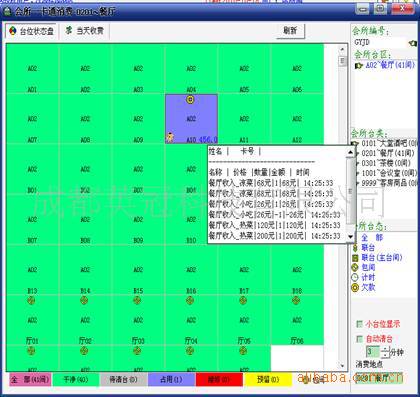Select category 0301~茶楼(0间)
Screen dimensions: 420x397
point(386,163)
